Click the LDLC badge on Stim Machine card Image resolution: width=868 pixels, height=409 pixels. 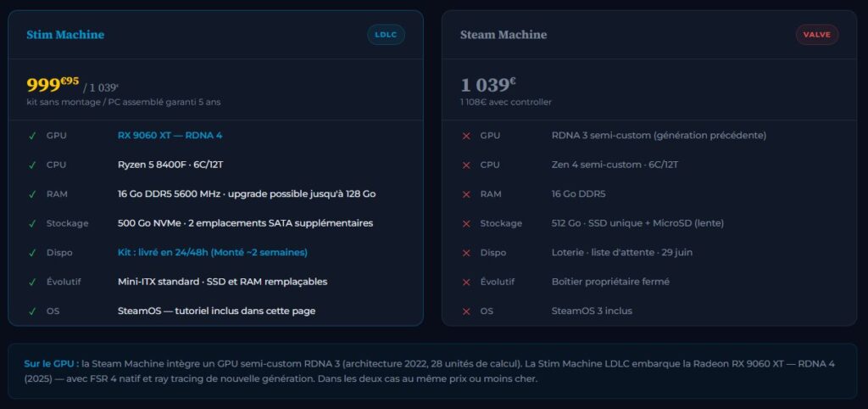click(x=386, y=34)
